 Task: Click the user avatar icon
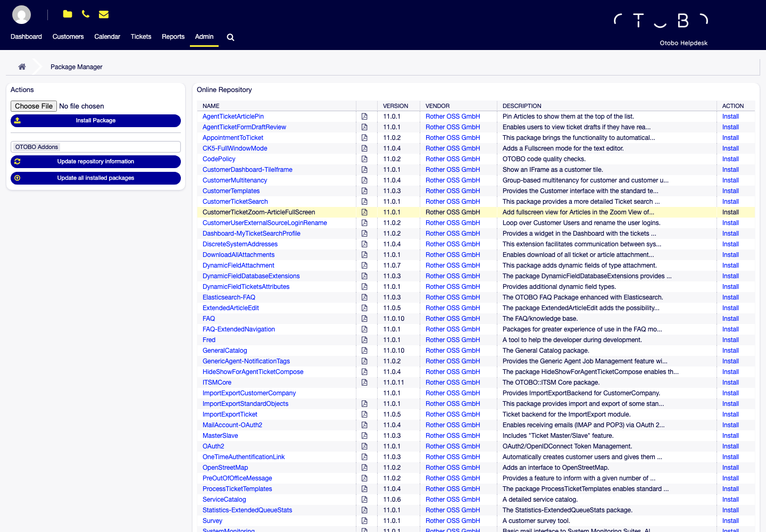21,14
